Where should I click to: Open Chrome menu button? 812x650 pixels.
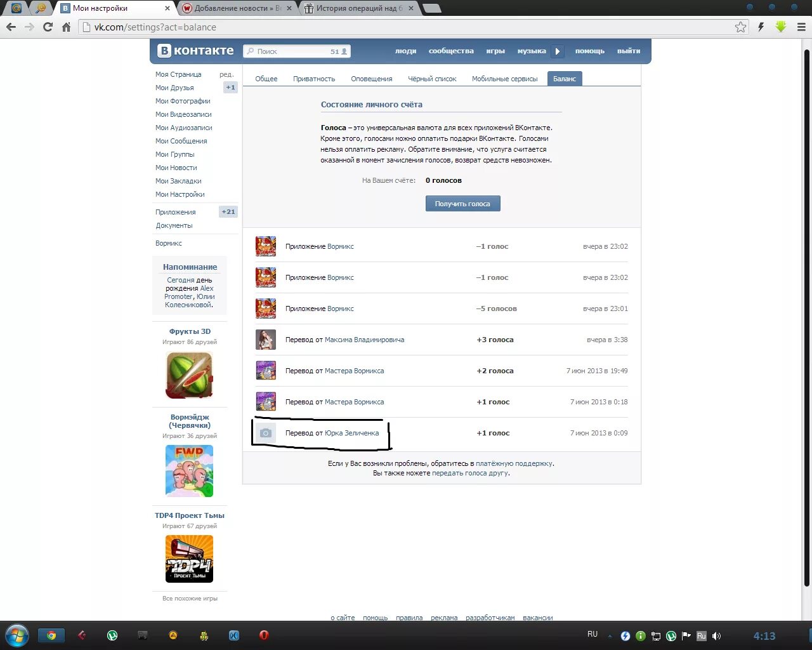800,27
